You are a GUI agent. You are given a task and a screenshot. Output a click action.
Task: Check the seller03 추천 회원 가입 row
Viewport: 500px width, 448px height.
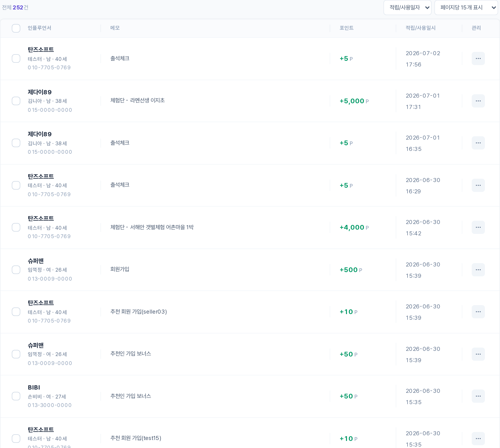(16, 312)
